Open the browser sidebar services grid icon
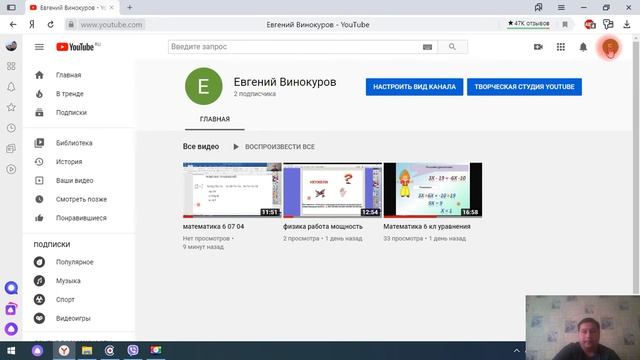The height and width of the screenshot is (360, 640). tap(11, 66)
